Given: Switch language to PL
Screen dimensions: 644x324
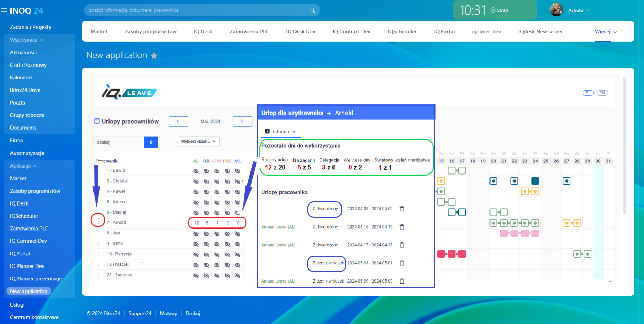Looking at the screenshot, I should [588, 93].
